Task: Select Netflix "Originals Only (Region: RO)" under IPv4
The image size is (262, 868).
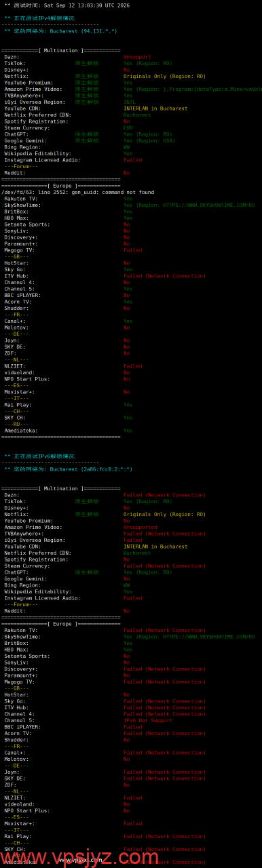Action: (x=164, y=76)
